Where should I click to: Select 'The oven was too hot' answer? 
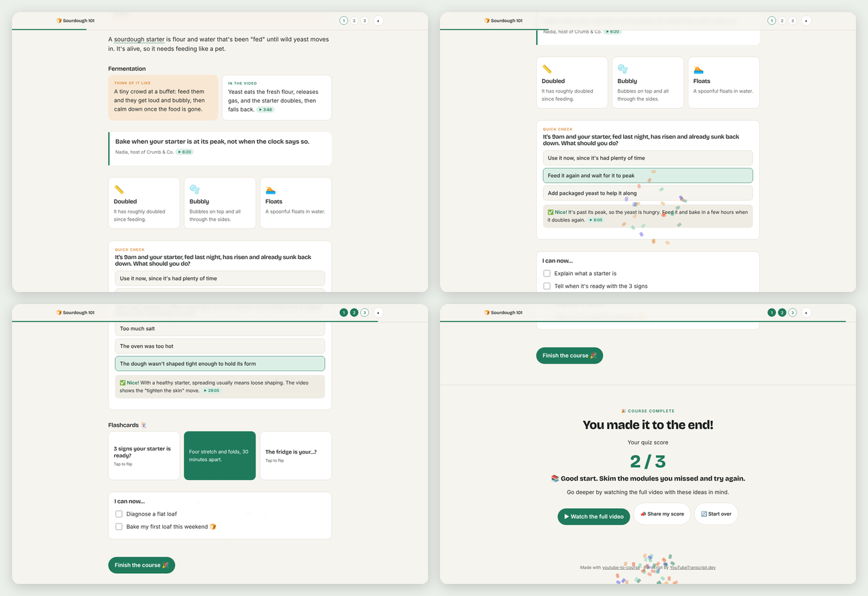tap(220, 346)
